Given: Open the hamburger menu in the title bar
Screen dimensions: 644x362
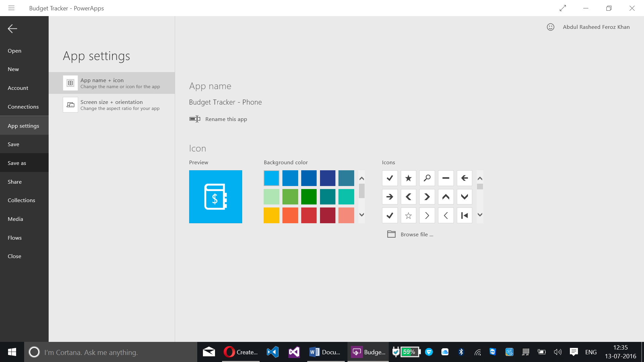Looking at the screenshot, I should pyautogui.click(x=11, y=8).
